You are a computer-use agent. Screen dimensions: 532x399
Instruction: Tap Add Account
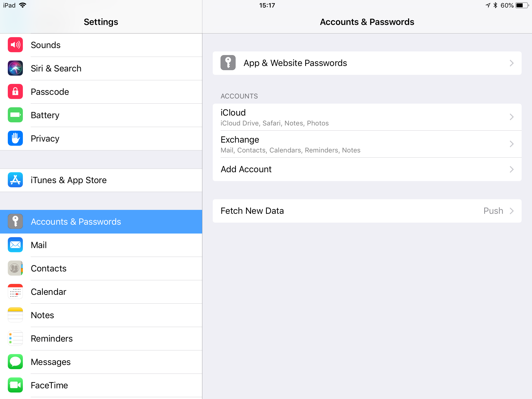pyautogui.click(x=367, y=169)
